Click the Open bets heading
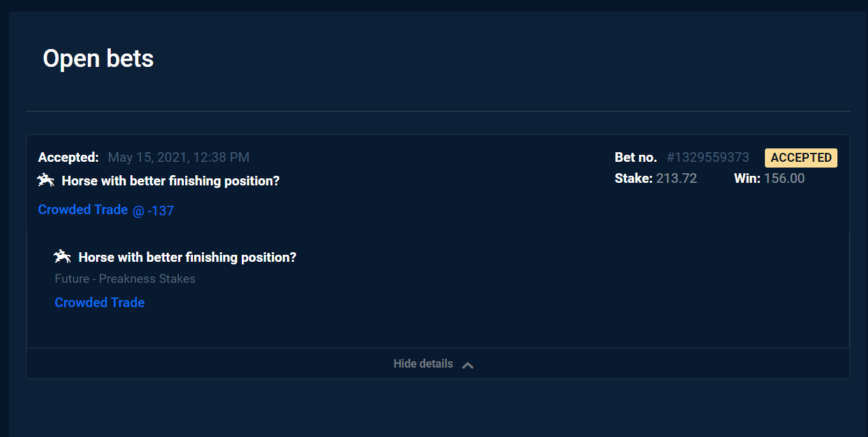 (x=98, y=59)
